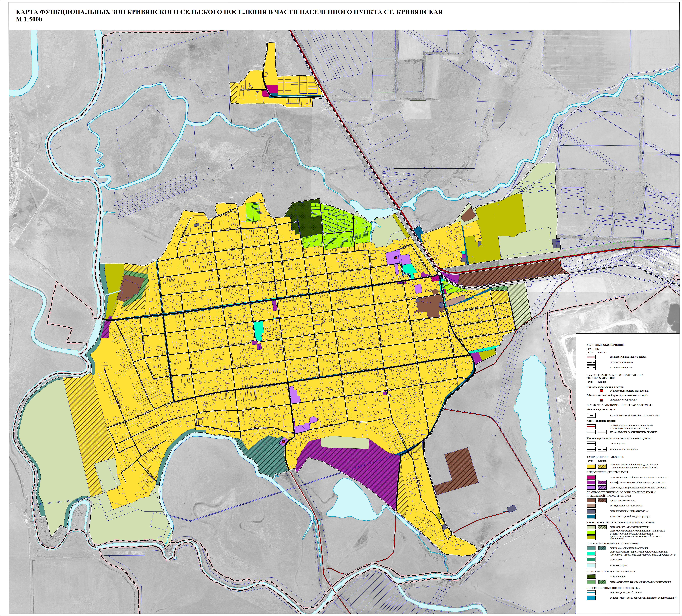Viewport: 682px width, 616px height.
Task: Pick the hatched yellow planned residential swatch
Action: (602, 466)
